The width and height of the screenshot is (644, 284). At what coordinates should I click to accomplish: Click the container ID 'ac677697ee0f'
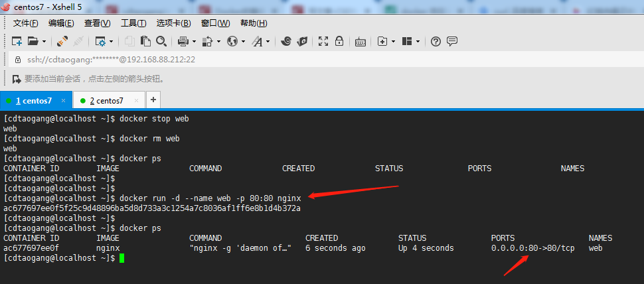[x=31, y=248]
